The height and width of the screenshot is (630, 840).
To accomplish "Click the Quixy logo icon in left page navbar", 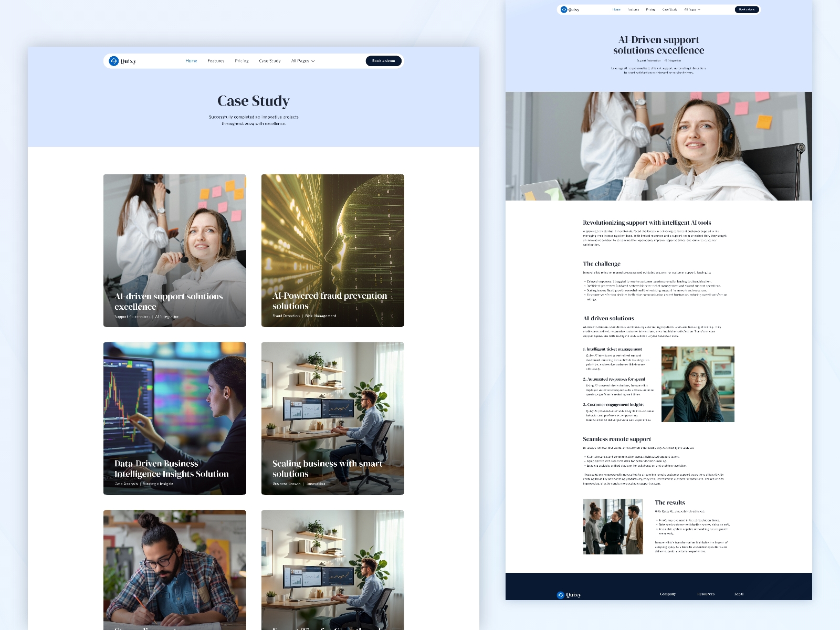I will pos(114,61).
